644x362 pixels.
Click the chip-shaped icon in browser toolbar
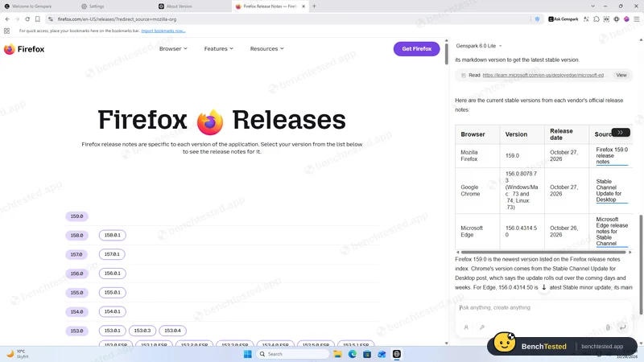click(617, 19)
